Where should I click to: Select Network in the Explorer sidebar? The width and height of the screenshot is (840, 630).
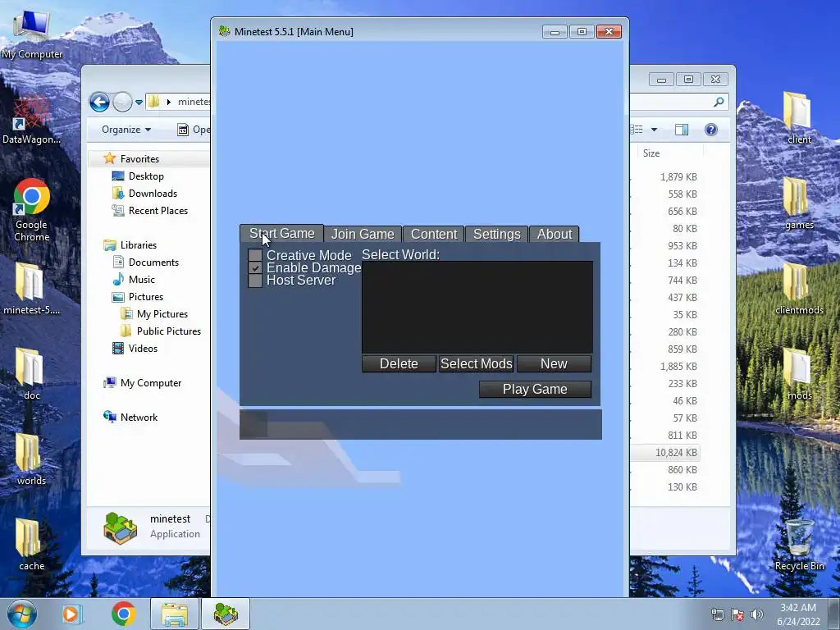(x=139, y=418)
